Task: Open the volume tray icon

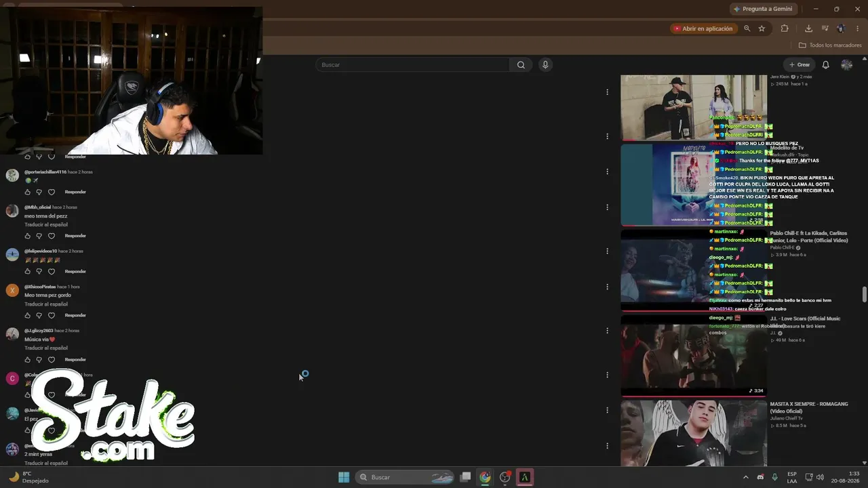Action: [x=820, y=477]
